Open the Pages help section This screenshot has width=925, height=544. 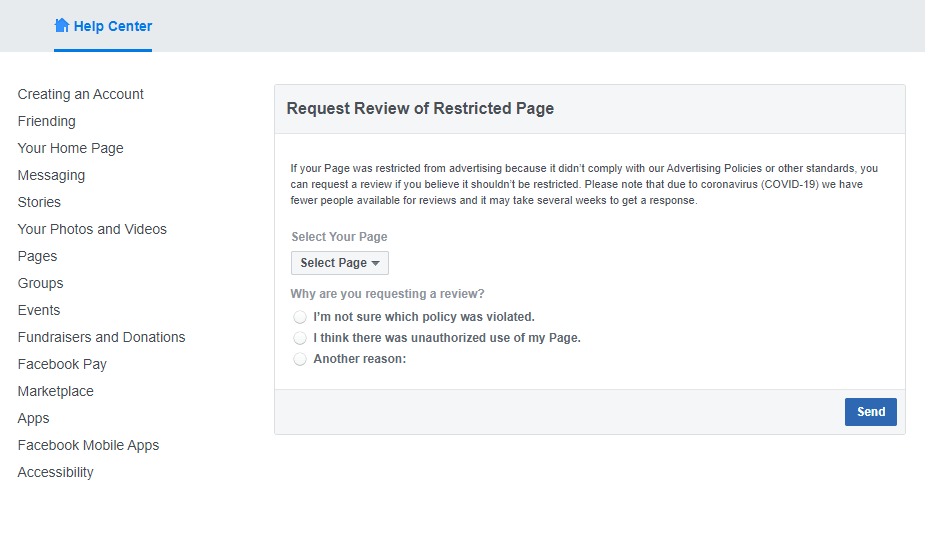[37, 257]
